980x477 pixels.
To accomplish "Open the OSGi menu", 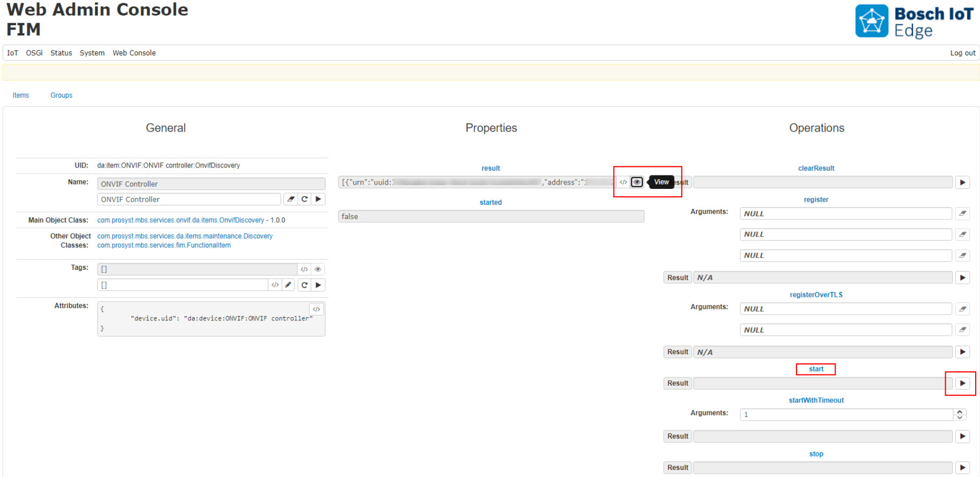I will (34, 53).
